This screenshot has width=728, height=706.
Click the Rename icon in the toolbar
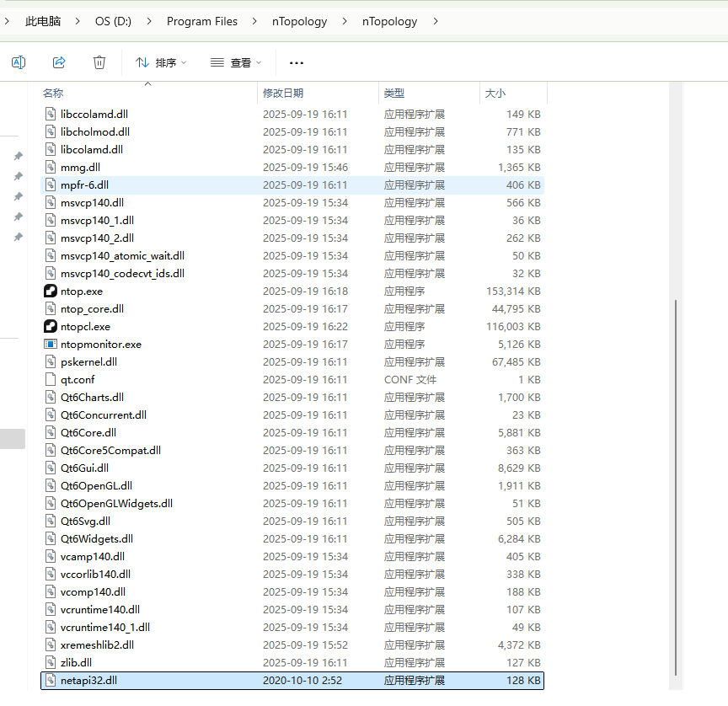[x=19, y=62]
